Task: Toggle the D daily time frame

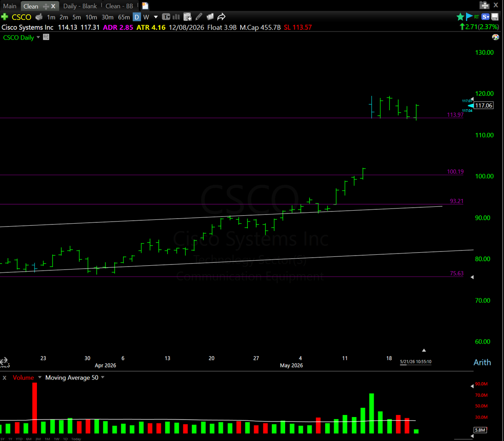Action: [x=136, y=17]
